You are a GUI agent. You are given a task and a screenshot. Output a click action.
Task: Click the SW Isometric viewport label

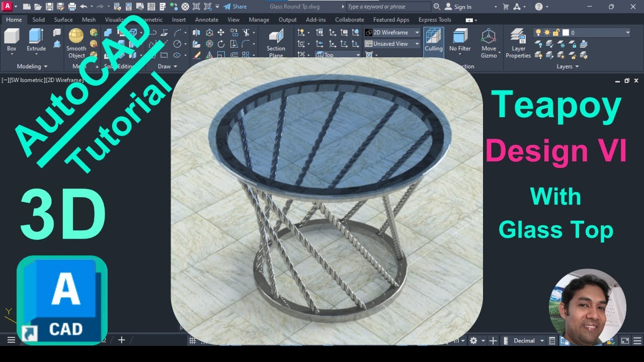pyautogui.click(x=27, y=80)
